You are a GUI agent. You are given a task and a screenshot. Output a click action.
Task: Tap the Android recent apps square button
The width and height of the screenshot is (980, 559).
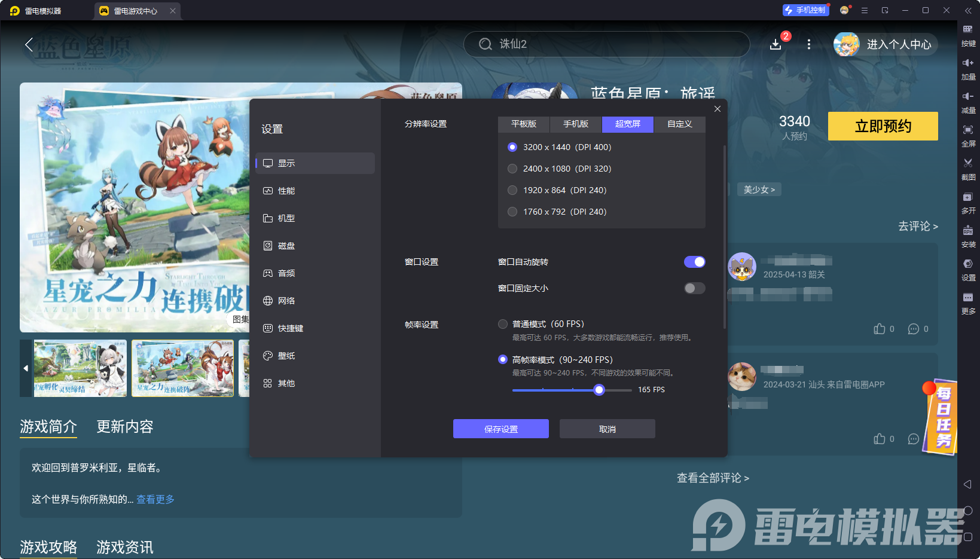968,537
